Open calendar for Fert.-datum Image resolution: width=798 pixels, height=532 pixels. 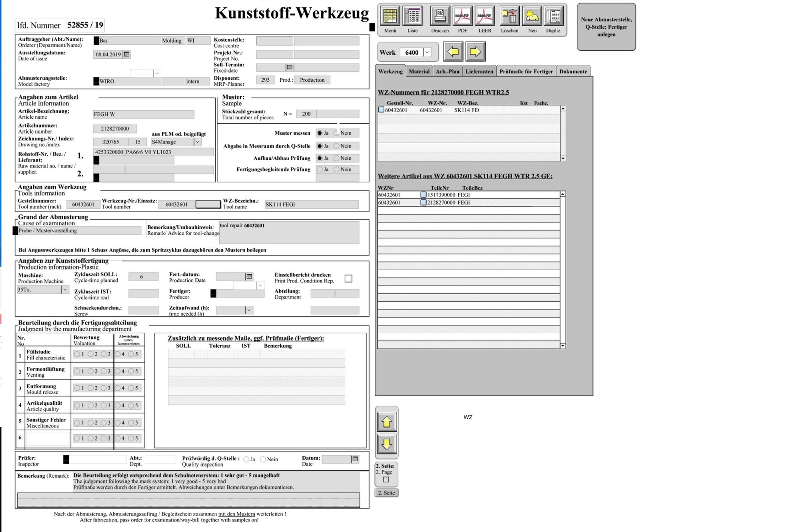point(249,276)
